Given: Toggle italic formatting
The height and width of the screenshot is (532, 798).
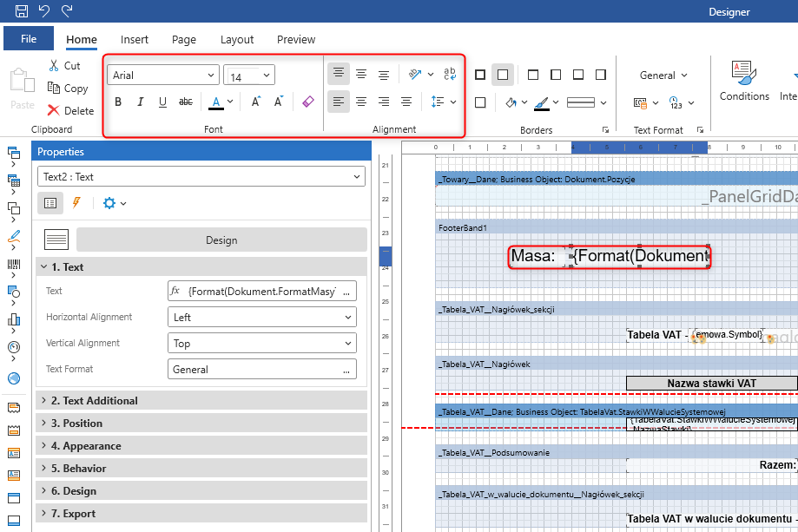Looking at the screenshot, I should 141,102.
